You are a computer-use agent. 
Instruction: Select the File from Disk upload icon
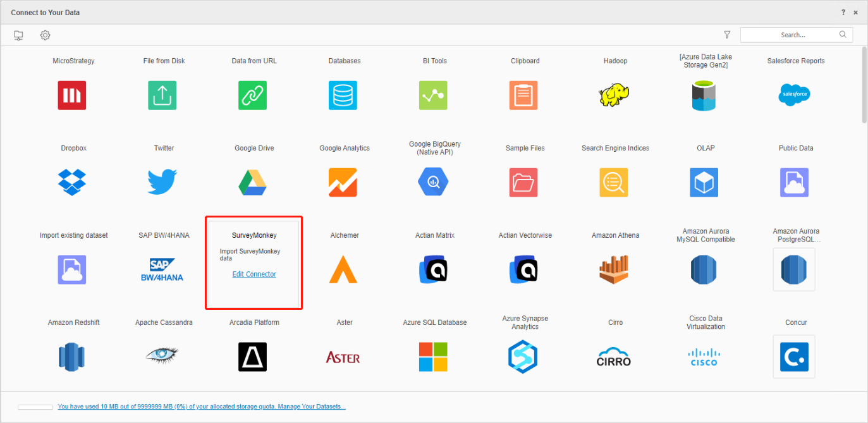tap(162, 95)
